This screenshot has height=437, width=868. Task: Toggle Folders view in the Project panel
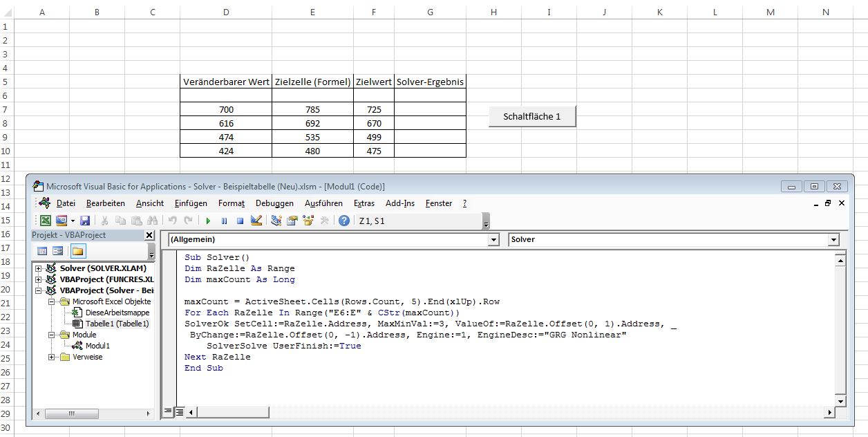[77, 251]
